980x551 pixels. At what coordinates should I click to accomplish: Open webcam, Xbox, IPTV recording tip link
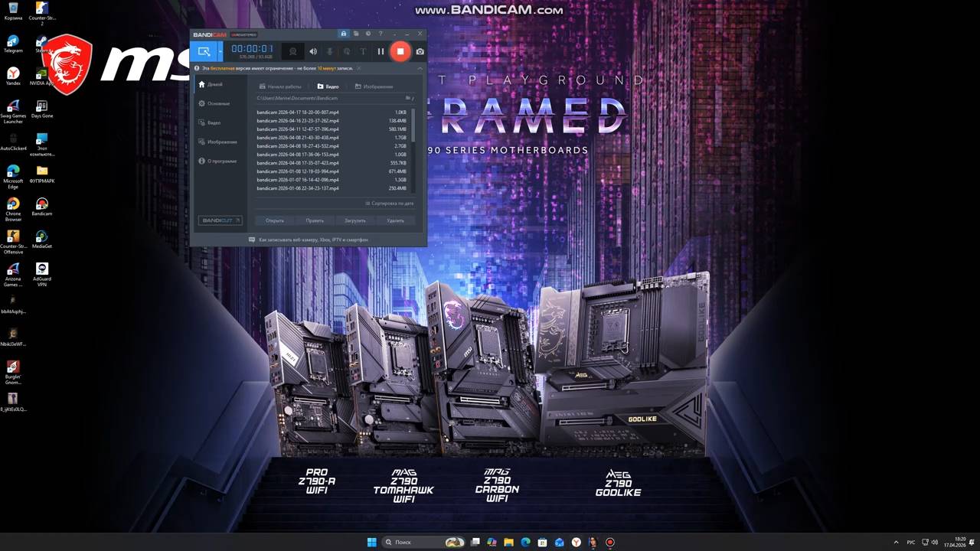coord(309,240)
